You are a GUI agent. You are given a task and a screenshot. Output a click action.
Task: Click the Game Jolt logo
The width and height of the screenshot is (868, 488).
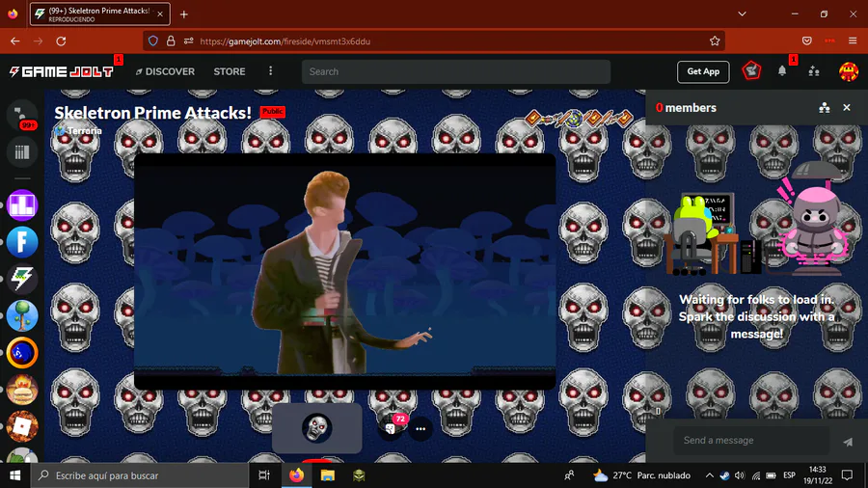pyautogui.click(x=61, y=71)
